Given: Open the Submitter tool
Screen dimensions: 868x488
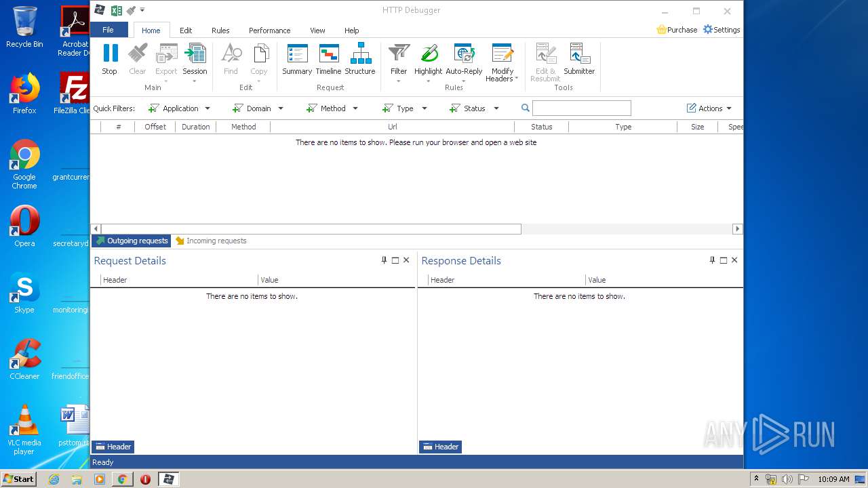Looking at the screenshot, I should 579,59.
